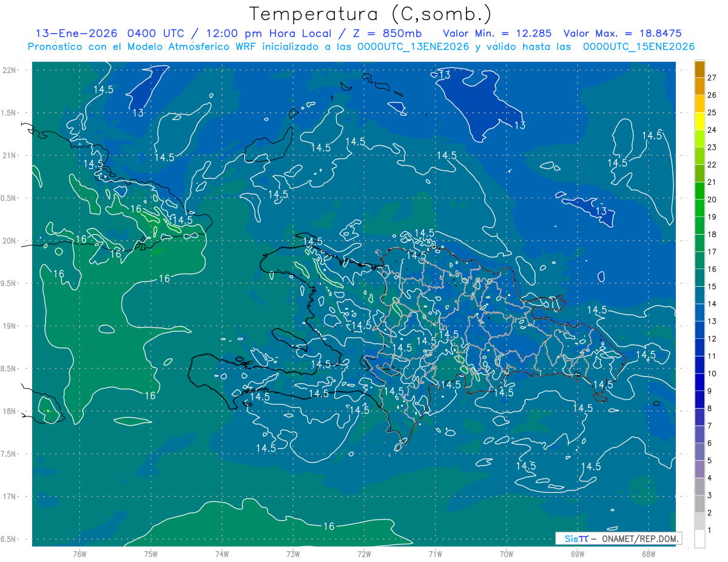Click '12:00 pm Hora Local' text
728x562 pixels.
pyautogui.click(x=268, y=33)
